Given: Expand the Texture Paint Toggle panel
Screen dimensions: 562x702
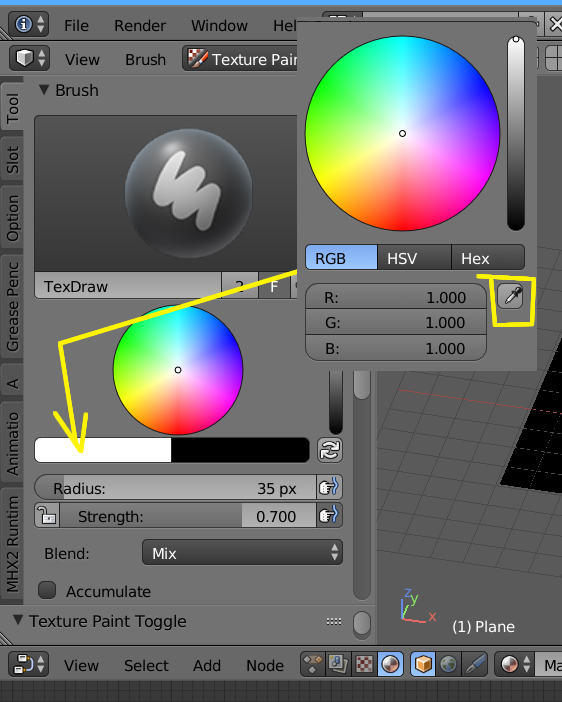Looking at the screenshot, I should coord(18,620).
